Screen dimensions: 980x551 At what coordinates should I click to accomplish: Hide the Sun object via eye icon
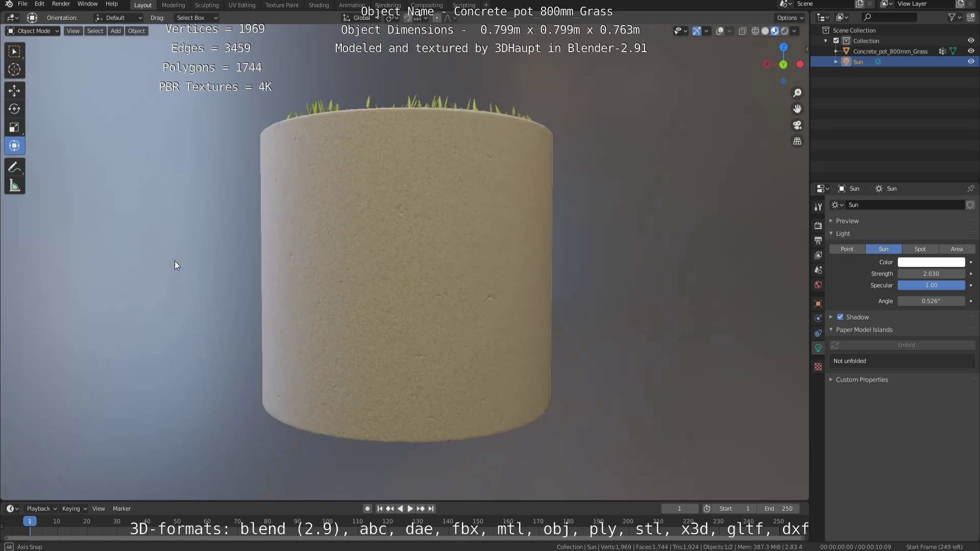tap(970, 62)
